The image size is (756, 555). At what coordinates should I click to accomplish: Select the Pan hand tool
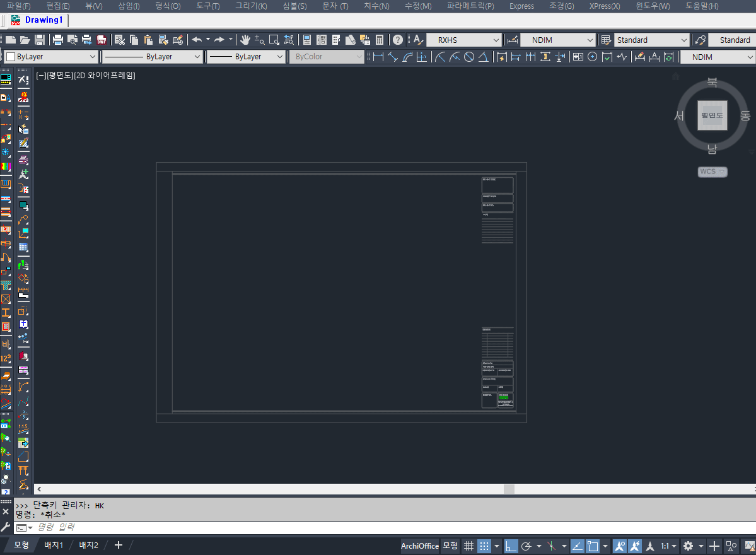245,40
